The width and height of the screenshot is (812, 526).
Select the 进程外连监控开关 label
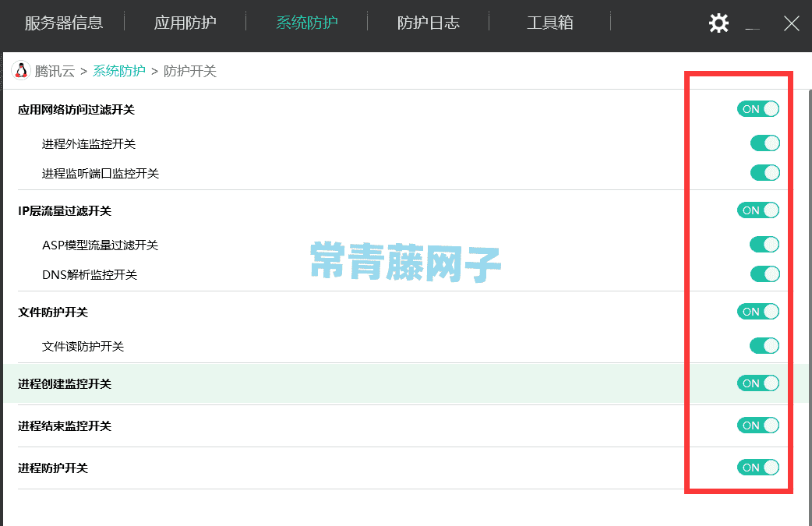89,144
